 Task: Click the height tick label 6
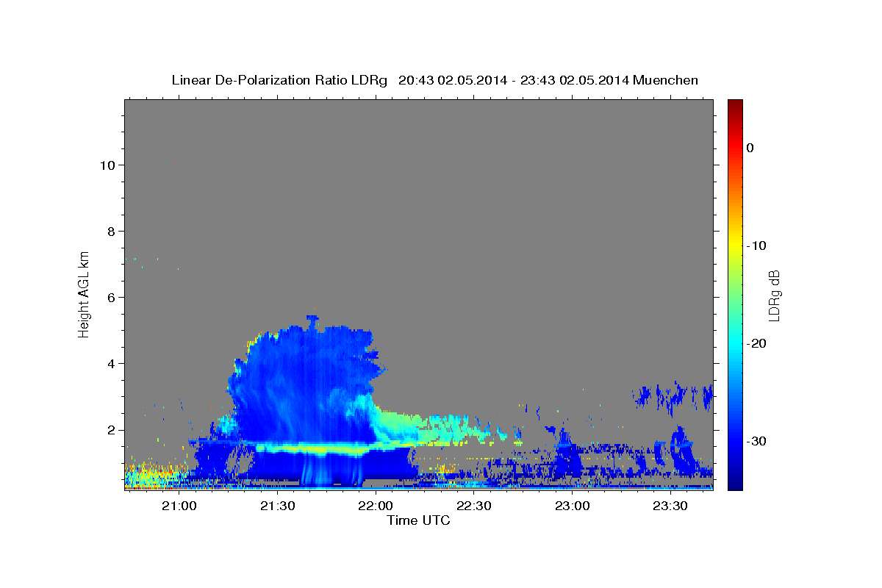click(x=111, y=298)
